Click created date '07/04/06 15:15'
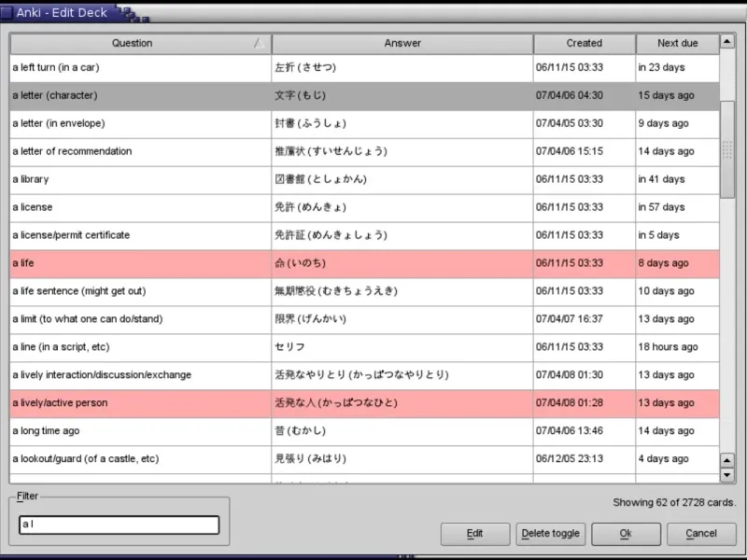747x560 pixels. coord(585,151)
